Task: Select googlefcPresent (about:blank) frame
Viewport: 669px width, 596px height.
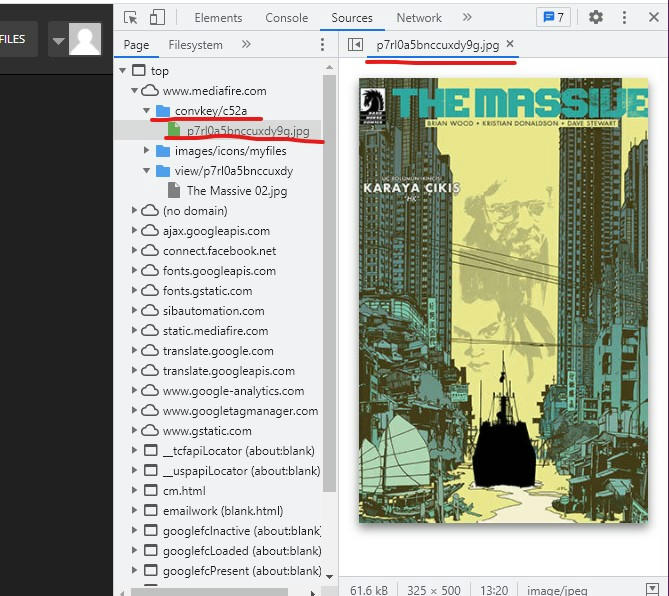Action: (242, 571)
